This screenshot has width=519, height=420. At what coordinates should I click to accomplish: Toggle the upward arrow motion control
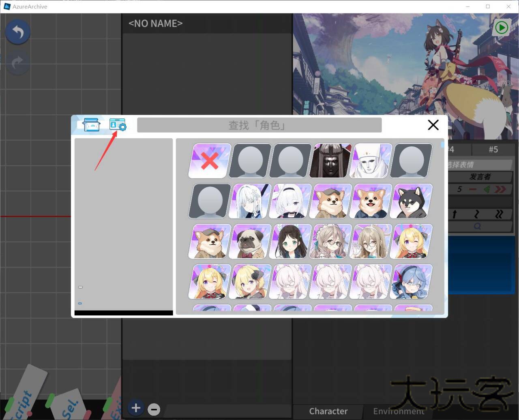tap(454, 214)
